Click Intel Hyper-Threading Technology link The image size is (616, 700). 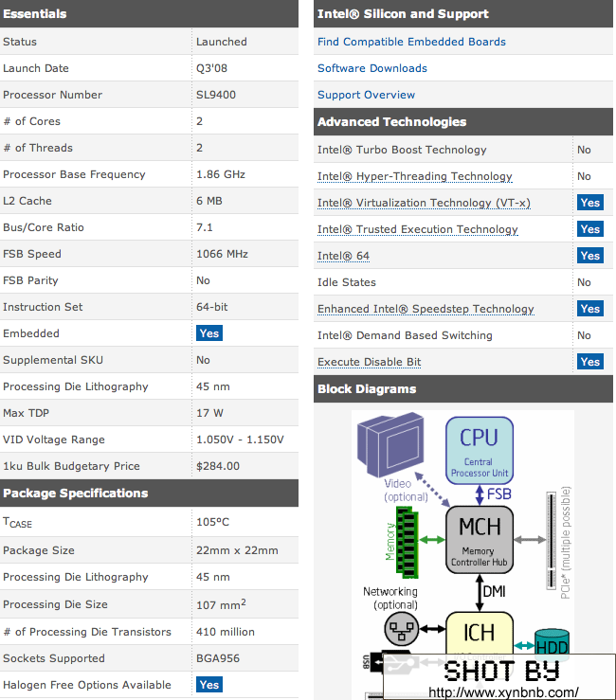point(414,176)
